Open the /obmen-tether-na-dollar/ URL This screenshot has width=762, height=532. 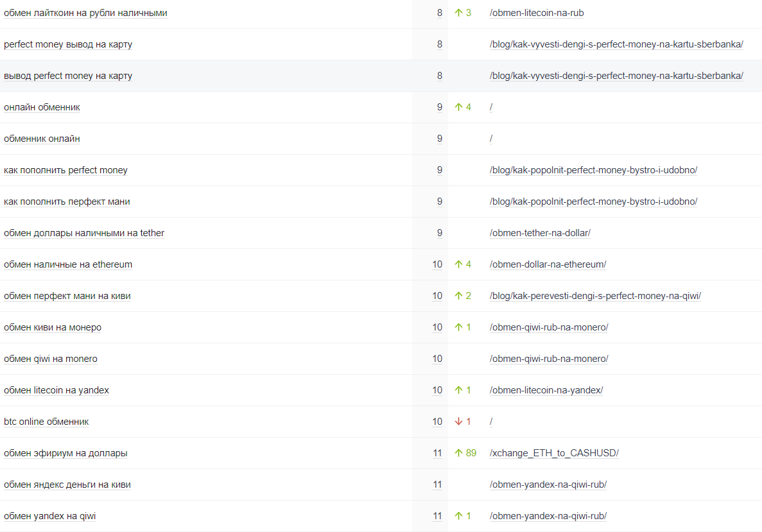540,233
